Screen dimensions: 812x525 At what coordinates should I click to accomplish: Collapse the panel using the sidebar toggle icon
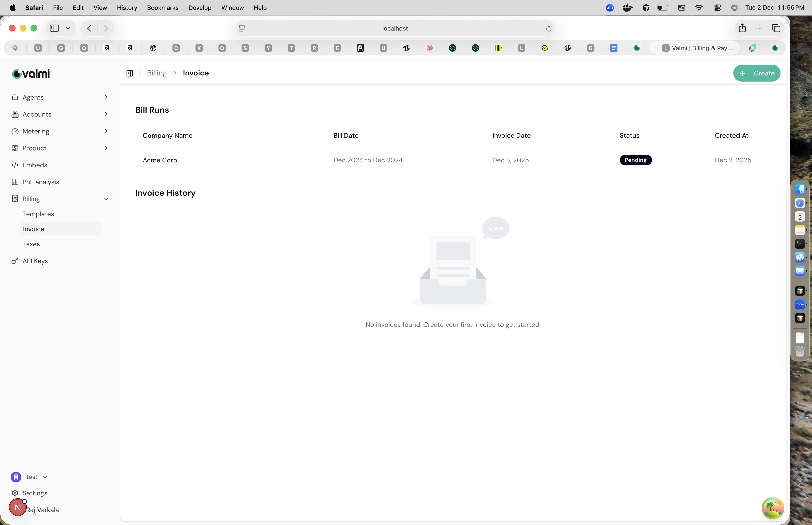(129, 73)
